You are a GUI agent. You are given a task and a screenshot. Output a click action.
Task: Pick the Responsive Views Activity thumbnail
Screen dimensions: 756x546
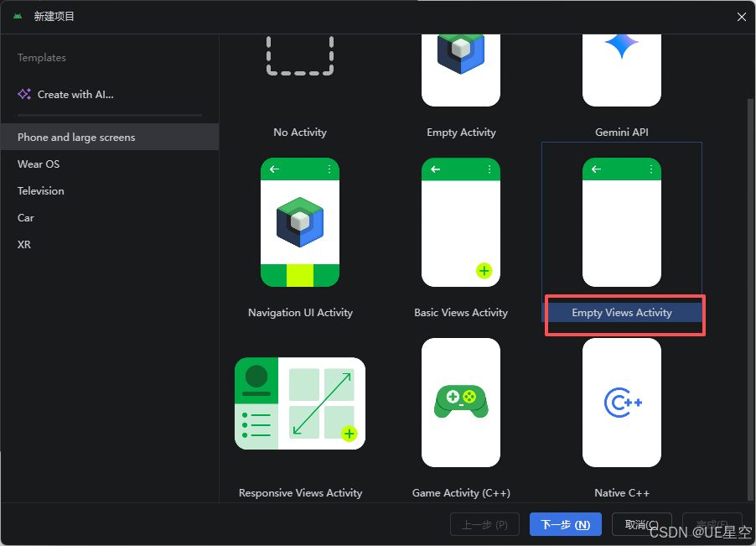tap(300, 403)
